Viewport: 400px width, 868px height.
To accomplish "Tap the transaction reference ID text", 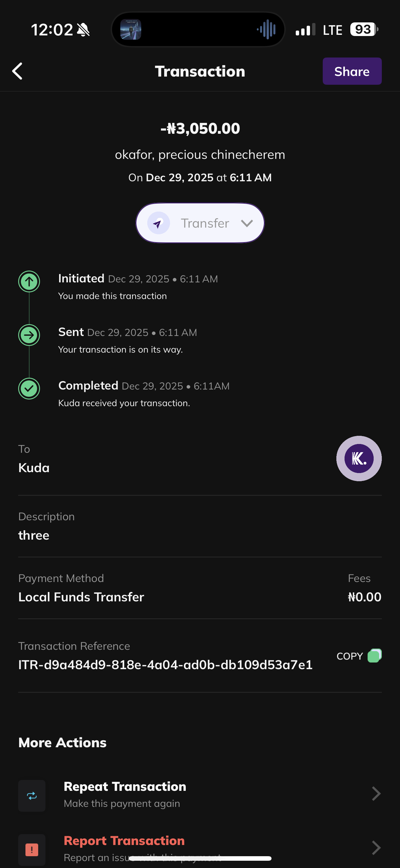I will 165,665.
